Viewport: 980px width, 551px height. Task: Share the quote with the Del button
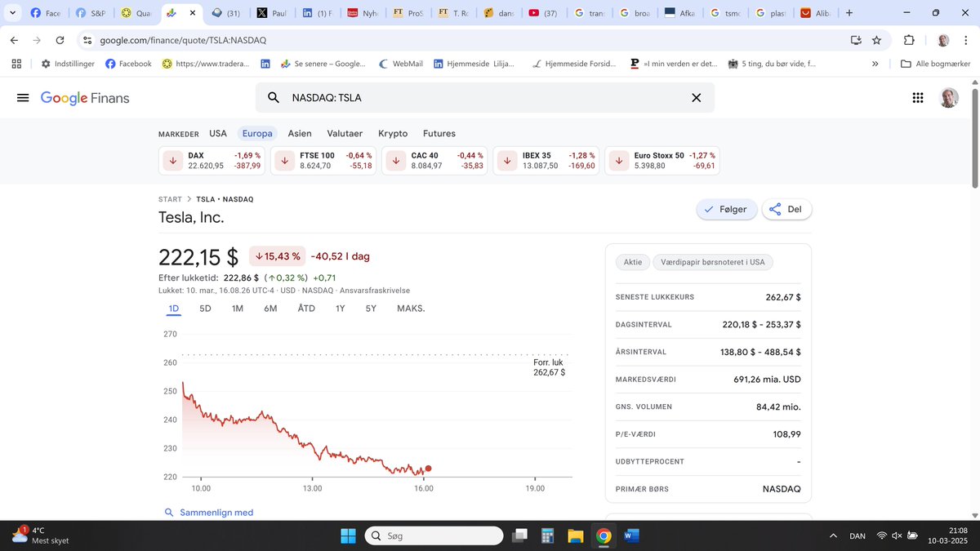coord(787,210)
